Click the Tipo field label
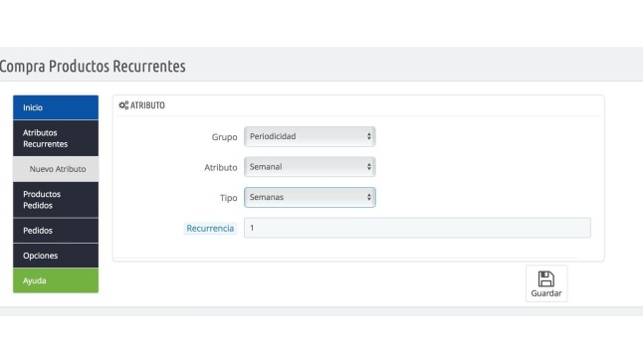Viewport: 643px width, 364px height. tap(228, 198)
